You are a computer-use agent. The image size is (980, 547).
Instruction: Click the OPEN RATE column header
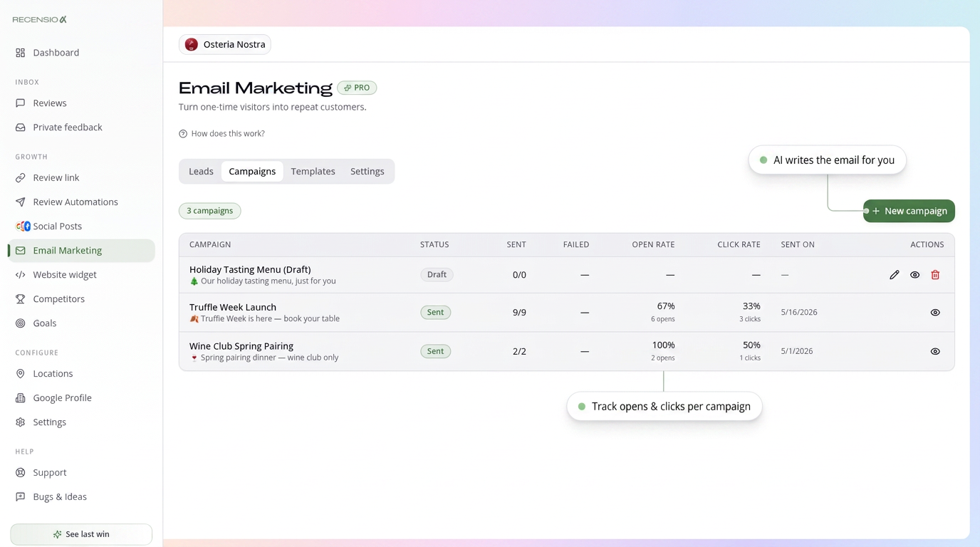pos(653,245)
